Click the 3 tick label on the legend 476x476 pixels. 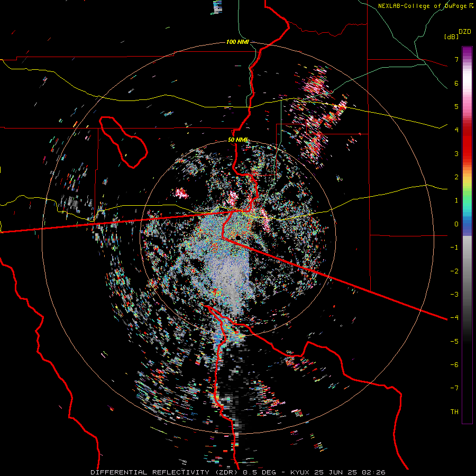[x=456, y=153]
